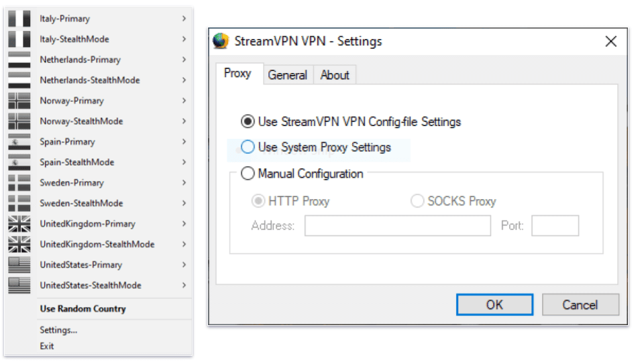Click the Italy-Primary flag icon
Viewport: 644px width, 362px height.
click(x=19, y=19)
